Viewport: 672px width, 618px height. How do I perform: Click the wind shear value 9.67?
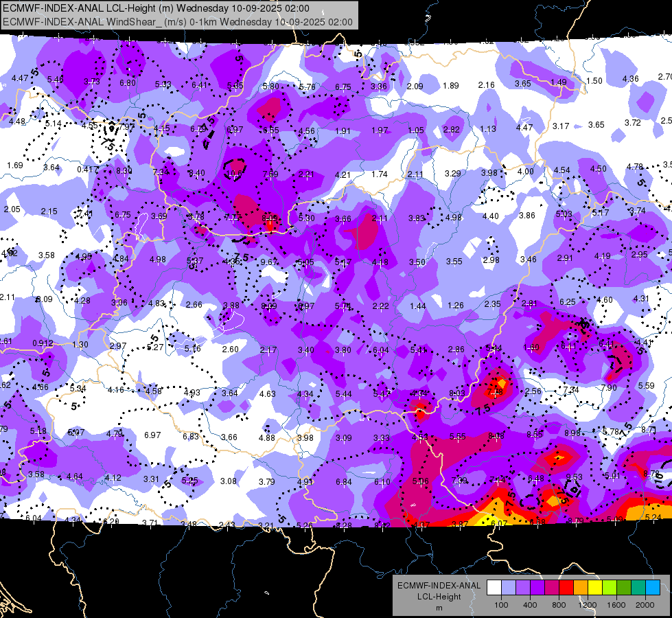pos(269,262)
